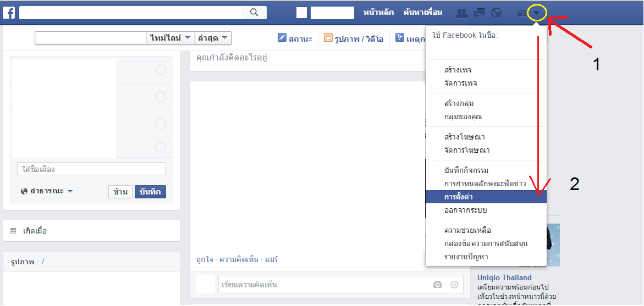Open the notifications globe icon

coord(497,13)
